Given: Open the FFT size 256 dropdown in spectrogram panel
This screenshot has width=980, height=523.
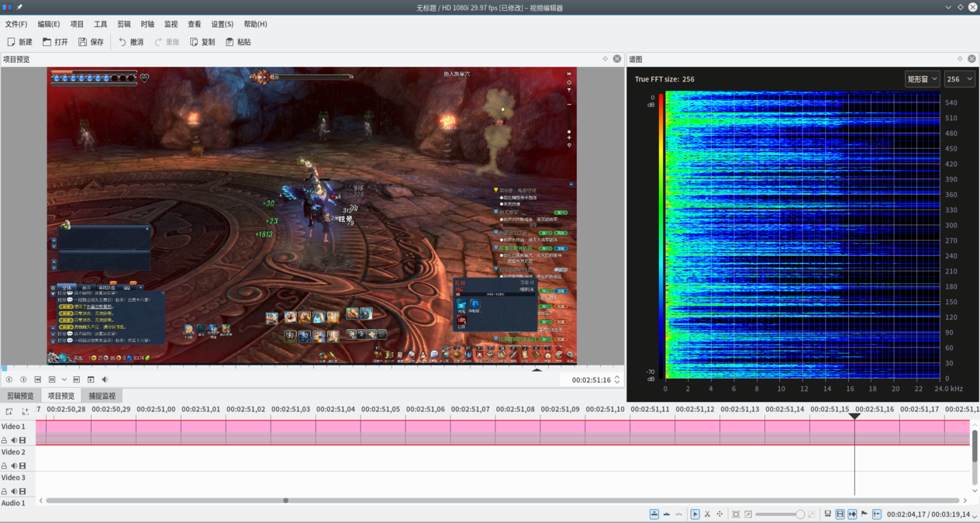Looking at the screenshot, I should (x=959, y=78).
